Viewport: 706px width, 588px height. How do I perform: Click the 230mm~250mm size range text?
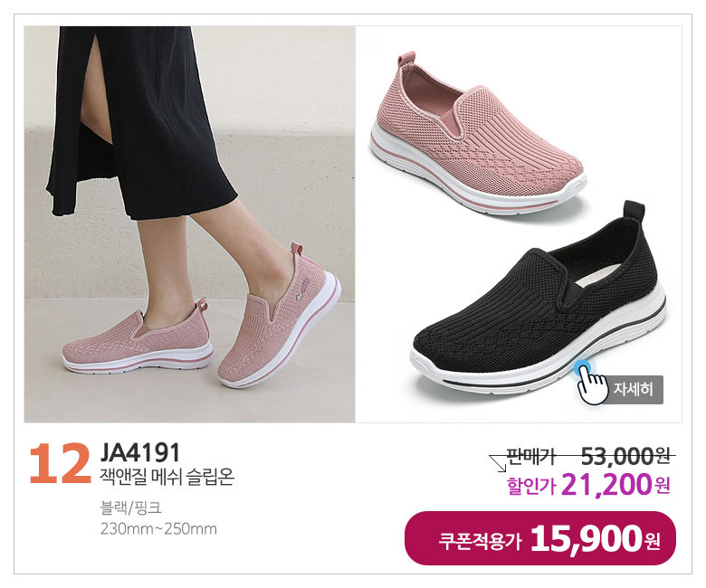[x=158, y=528]
